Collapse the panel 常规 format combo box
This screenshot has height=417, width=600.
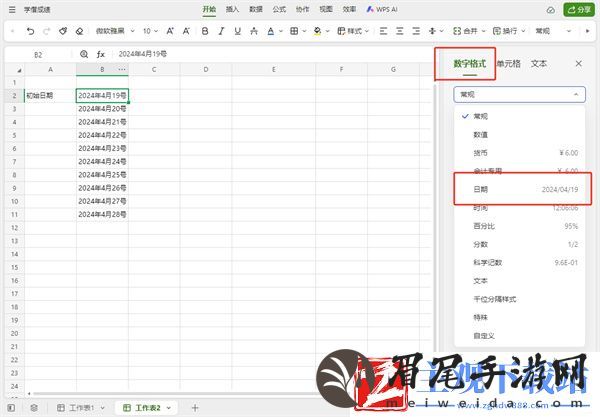tap(519, 94)
